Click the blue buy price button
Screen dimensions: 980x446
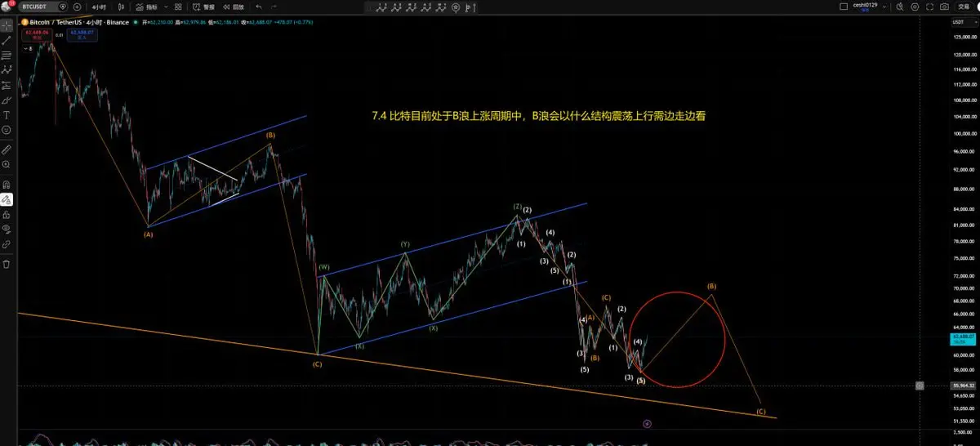[x=82, y=35]
